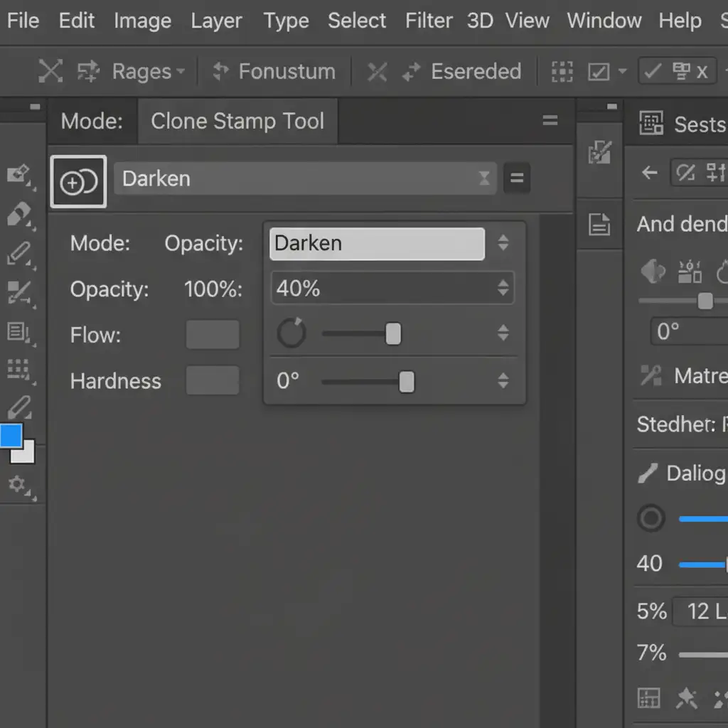Select the clone stamp overlapping circles icon

[78, 182]
